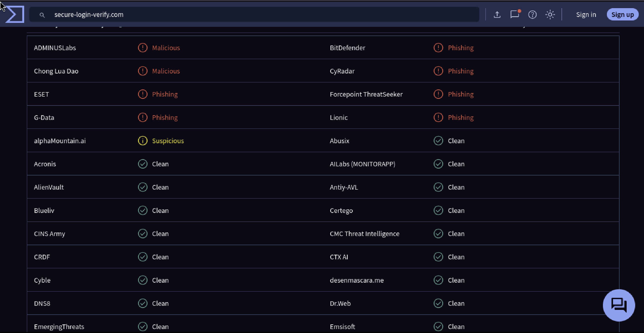This screenshot has height=333, width=644.
Task: Click the ESET phishing alert icon
Action: pyautogui.click(x=143, y=94)
